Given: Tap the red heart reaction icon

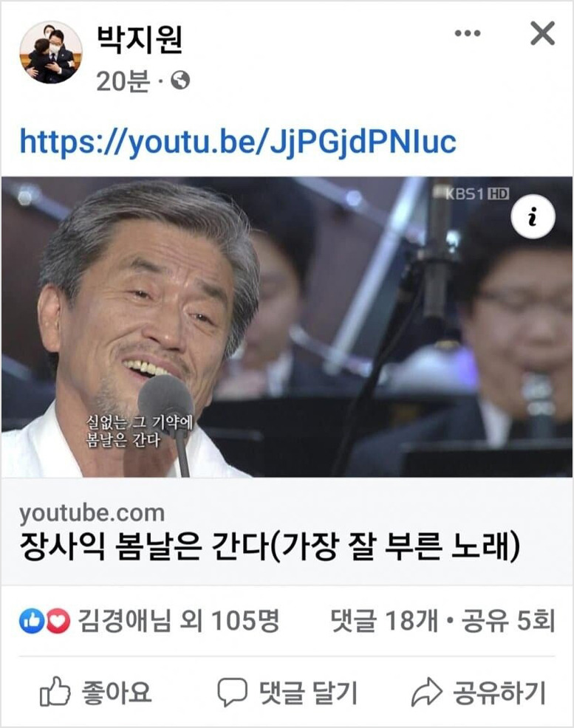Looking at the screenshot, I should point(58,621).
